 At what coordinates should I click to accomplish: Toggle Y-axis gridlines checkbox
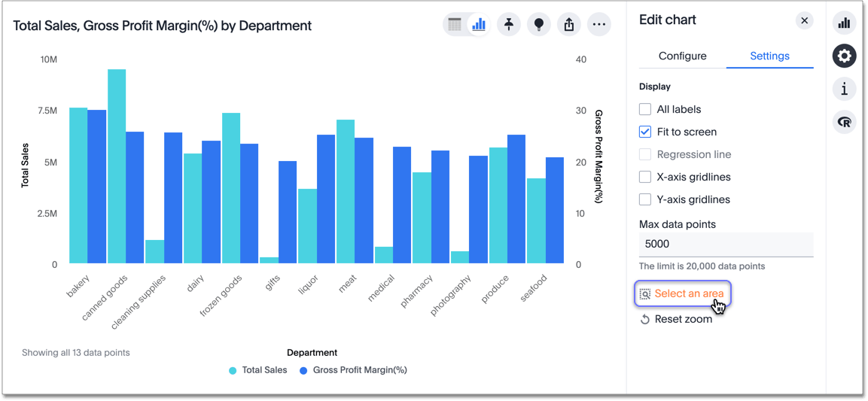(x=645, y=199)
